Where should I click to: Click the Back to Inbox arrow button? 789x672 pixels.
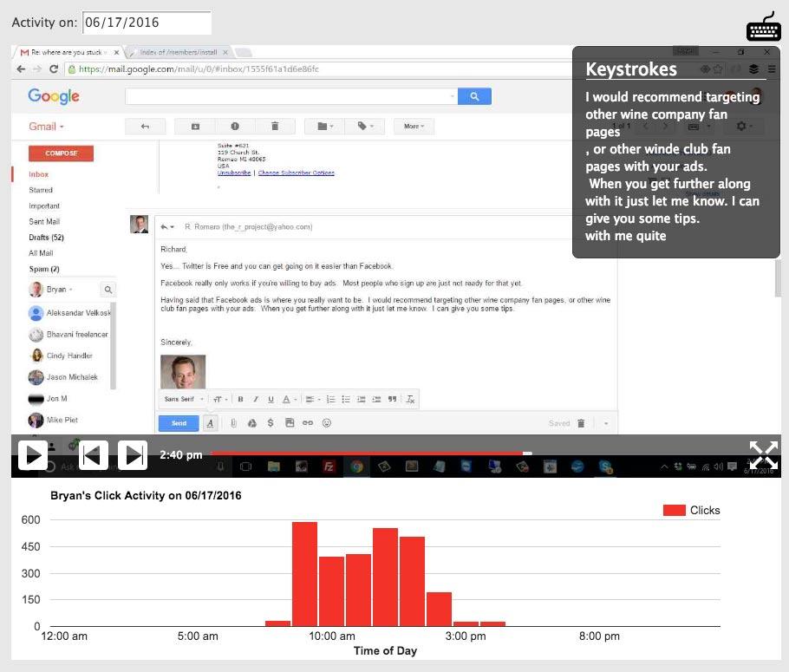pos(145,127)
